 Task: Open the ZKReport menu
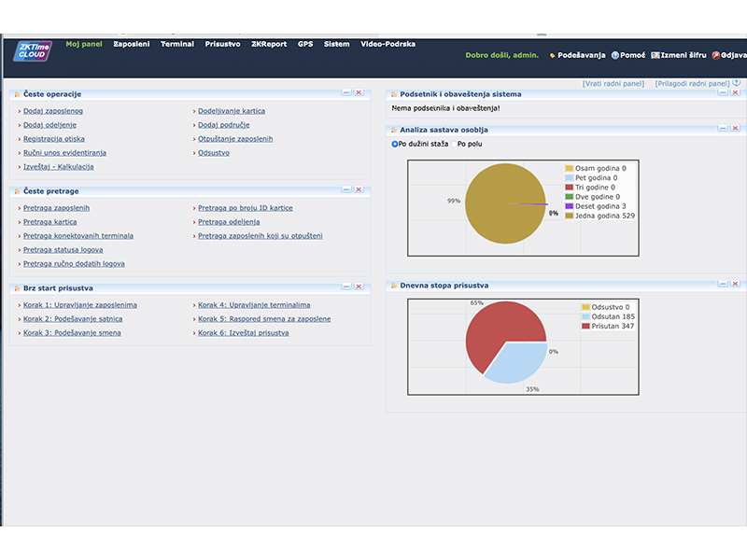269,44
